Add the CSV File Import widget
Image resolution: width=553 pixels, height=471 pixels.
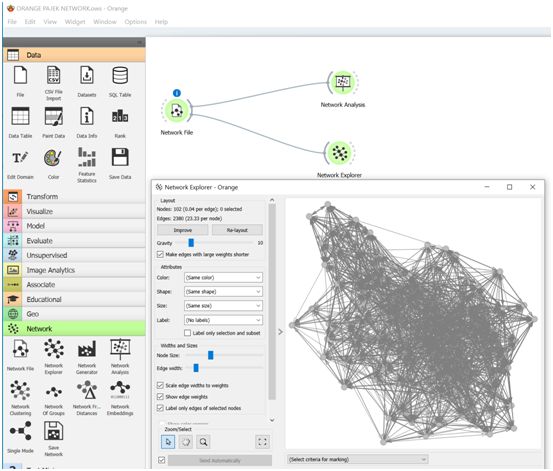(53, 75)
